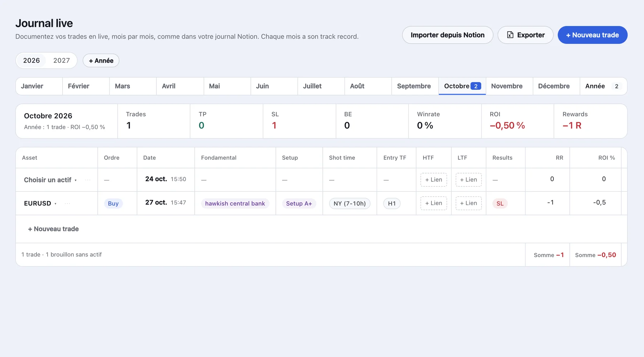Click the blue Buy order badge
Screen dimensions: 644x357
click(113, 204)
